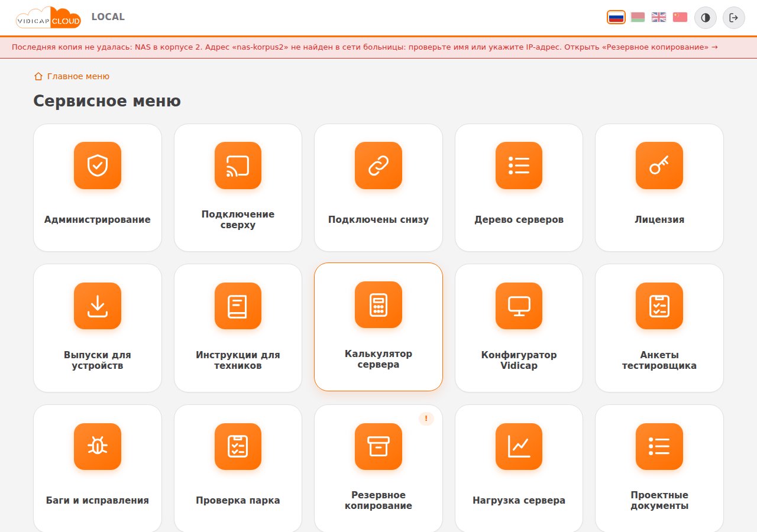This screenshot has height=532, width=757.
Task: Click the Проектные документы list icon
Action: pos(659,446)
